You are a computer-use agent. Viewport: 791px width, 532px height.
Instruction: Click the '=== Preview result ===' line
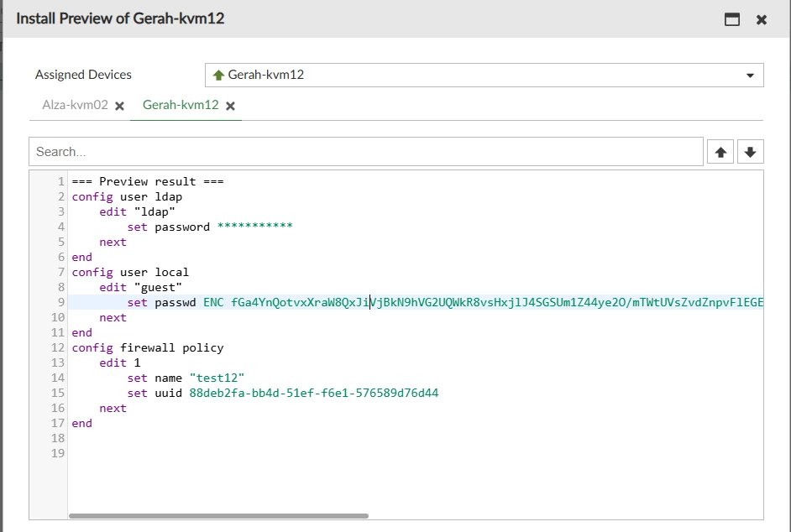(148, 181)
